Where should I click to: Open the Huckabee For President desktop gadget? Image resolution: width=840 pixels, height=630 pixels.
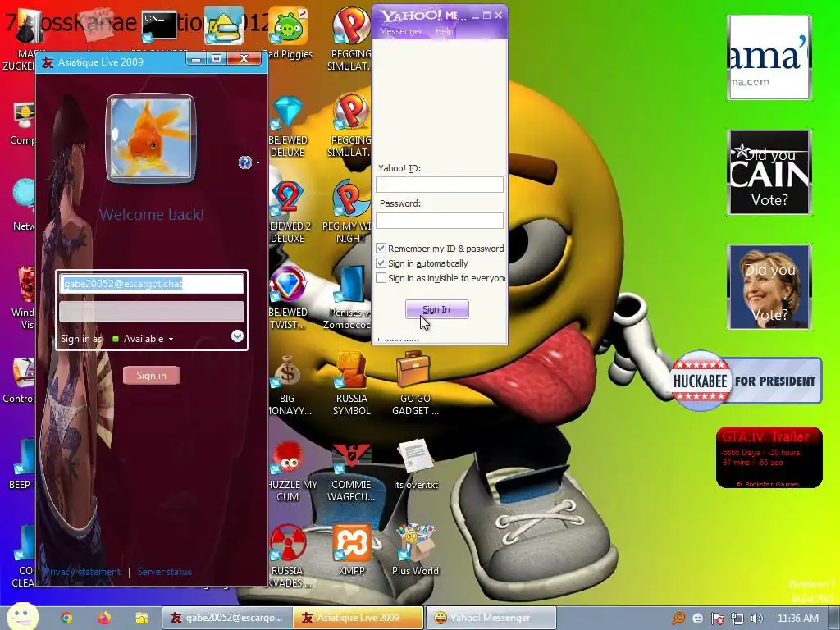pyautogui.click(x=746, y=381)
